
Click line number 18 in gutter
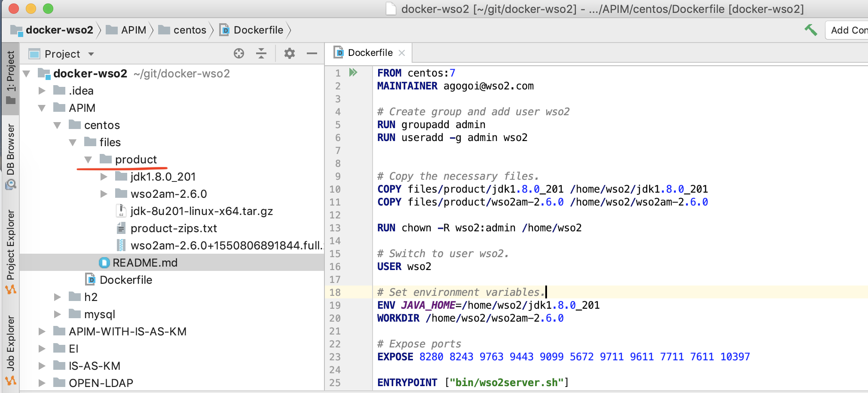(x=335, y=292)
